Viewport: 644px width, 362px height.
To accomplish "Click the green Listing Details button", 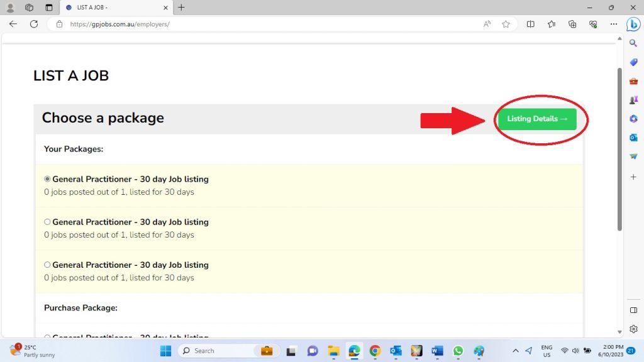I will coord(537,119).
